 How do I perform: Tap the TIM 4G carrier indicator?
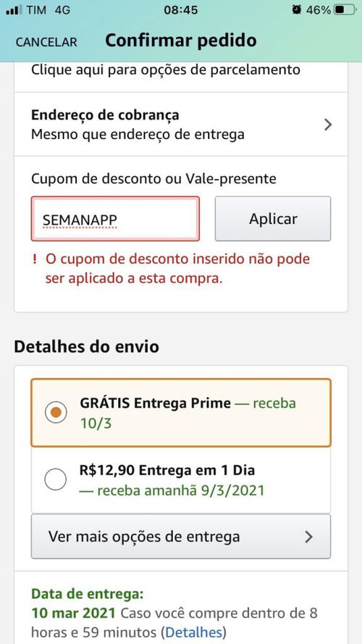(x=49, y=10)
